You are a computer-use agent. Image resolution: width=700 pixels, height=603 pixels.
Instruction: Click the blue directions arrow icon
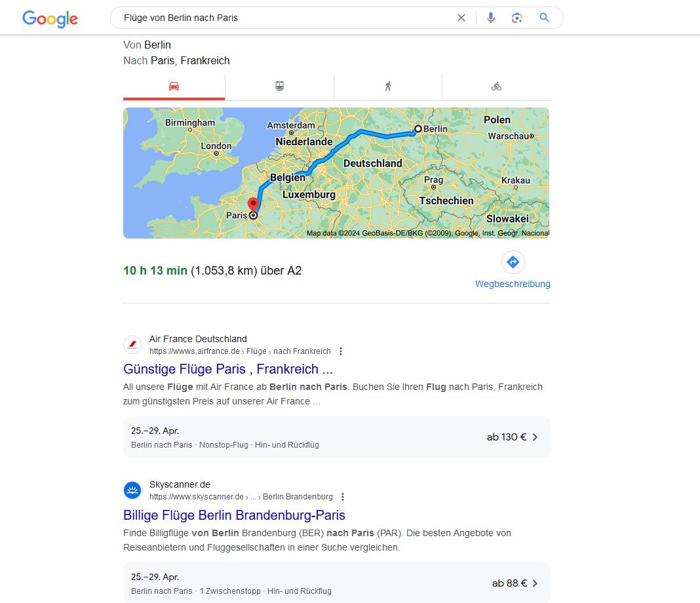513,262
